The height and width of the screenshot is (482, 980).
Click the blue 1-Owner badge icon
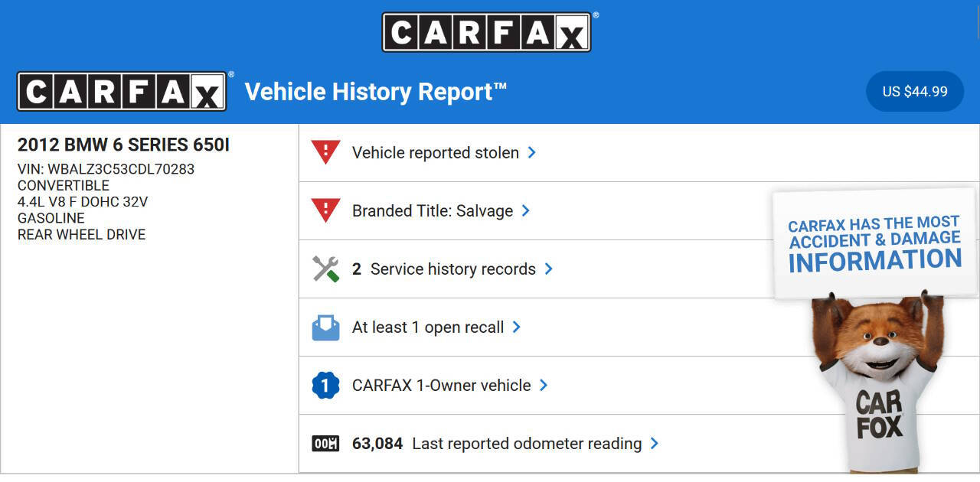pos(325,386)
